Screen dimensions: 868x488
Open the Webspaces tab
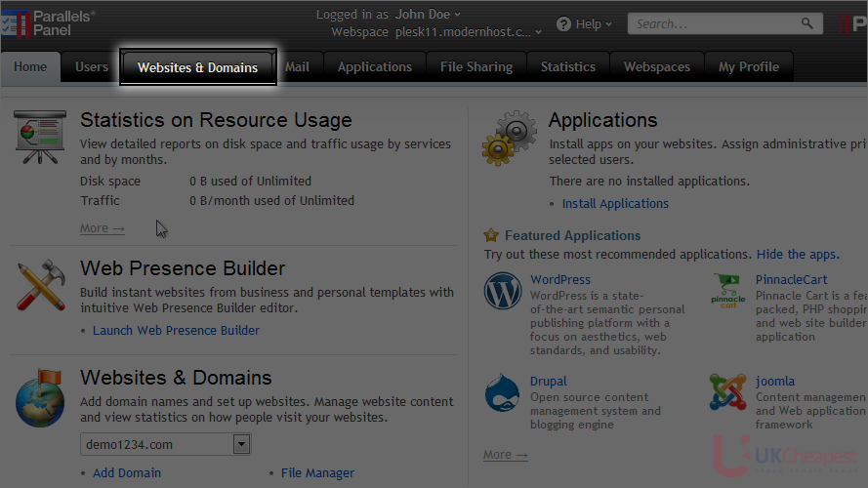click(656, 67)
